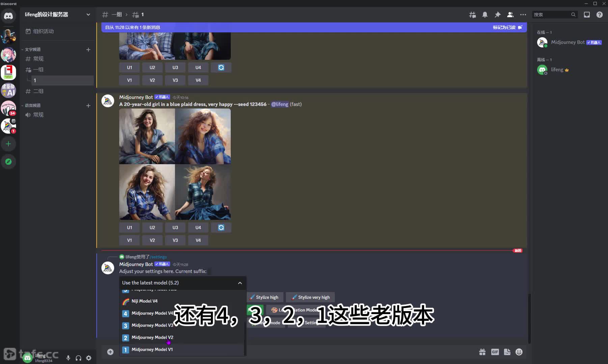Viewport: 608px width, 364px height.
Task: Open the gift icon in message bar
Action: [482, 352]
